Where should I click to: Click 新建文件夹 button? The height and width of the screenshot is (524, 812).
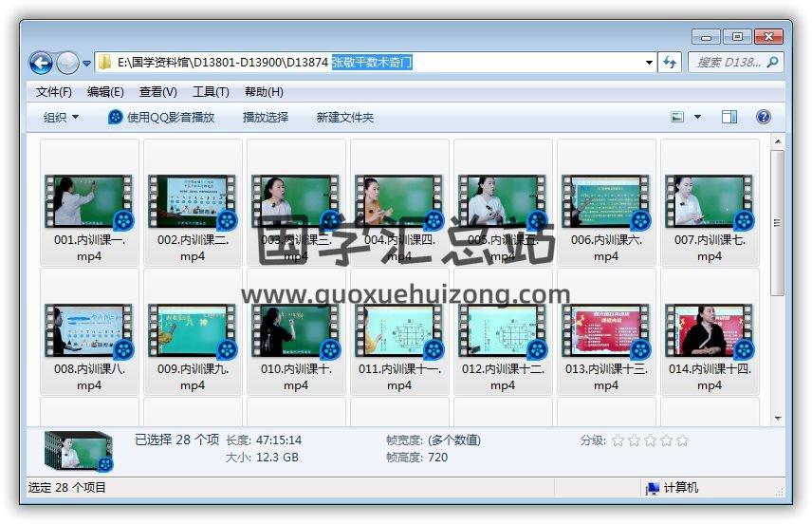tap(345, 117)
